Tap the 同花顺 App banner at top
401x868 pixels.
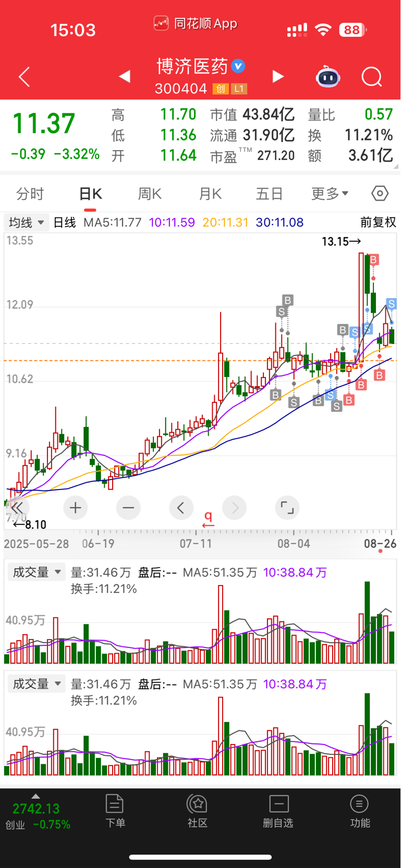(x=196, y=23)
